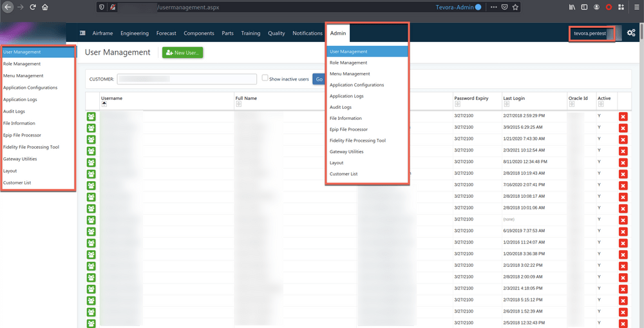Open the Forecast menu
The height and width of the screenshot is (328, 644).
[x=166, y=34]
